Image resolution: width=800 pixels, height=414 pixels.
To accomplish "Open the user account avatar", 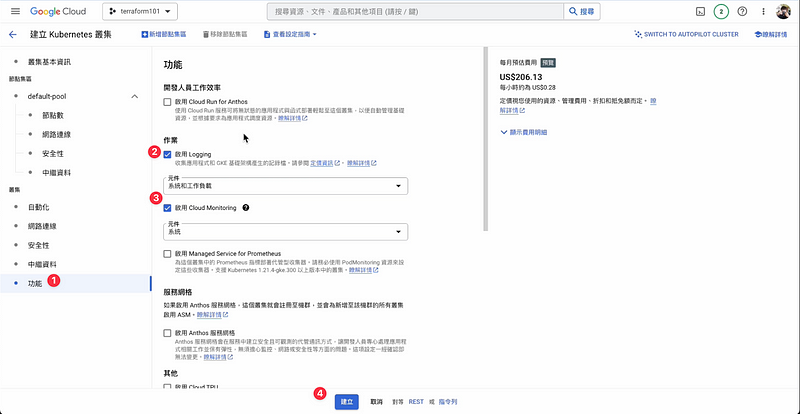I will [783, 11].
